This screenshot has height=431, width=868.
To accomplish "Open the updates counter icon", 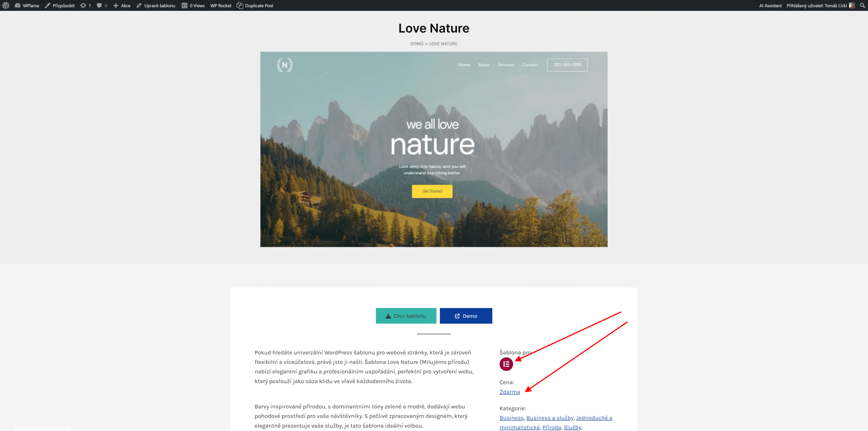I will tap(85, 5).
